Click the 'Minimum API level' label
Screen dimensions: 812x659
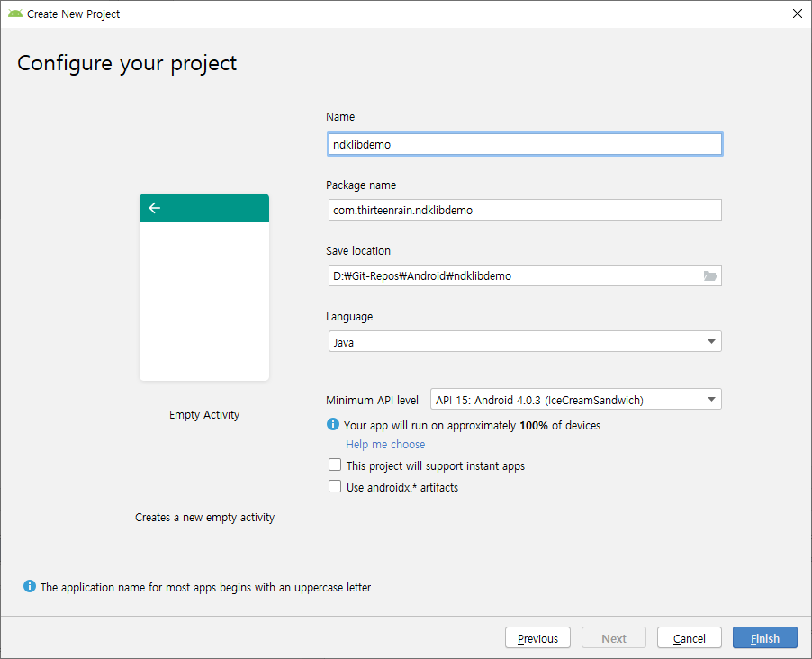pyautogui.click(x=372, y=401)
